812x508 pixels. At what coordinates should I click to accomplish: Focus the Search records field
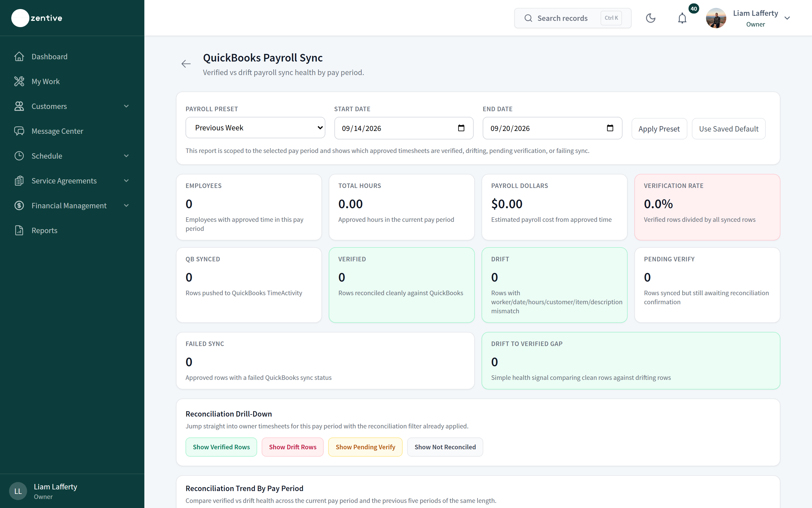click(573, 18)
